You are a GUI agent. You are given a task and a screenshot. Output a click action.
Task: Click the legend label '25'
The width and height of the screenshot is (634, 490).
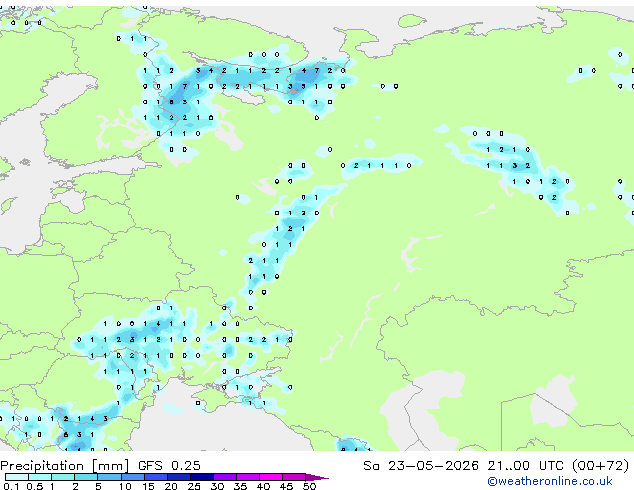pyautogui.click(x=194, y=486)
